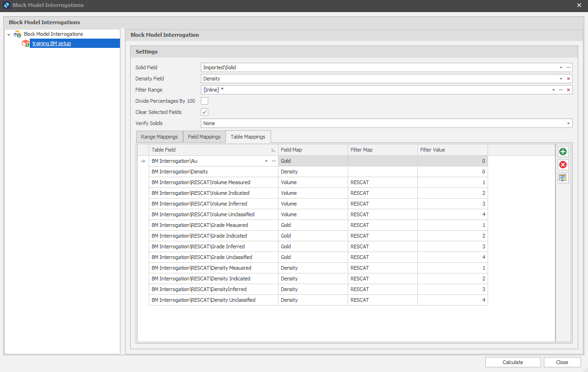Click the table edit grid icon

pos(563,178)
